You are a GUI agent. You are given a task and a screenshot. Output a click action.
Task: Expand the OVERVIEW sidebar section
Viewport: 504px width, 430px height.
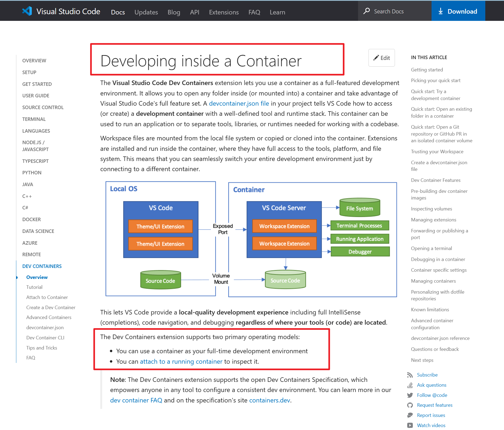(34, 60)
